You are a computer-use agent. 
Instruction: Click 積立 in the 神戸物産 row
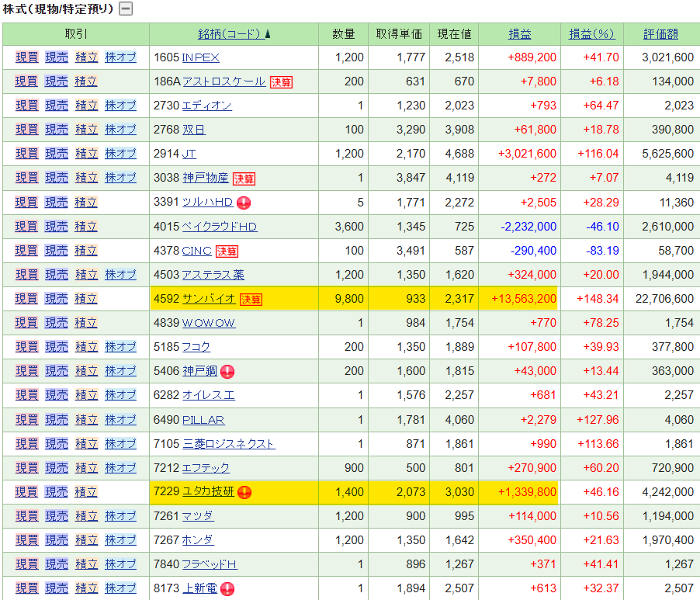(x=87, y=178)
